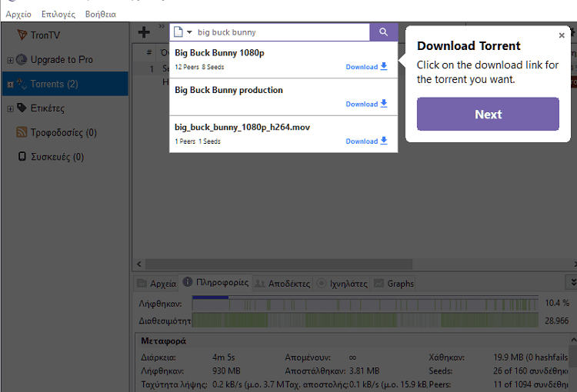
Task: Click the 28.966 availability value
Action: point(556,321)
